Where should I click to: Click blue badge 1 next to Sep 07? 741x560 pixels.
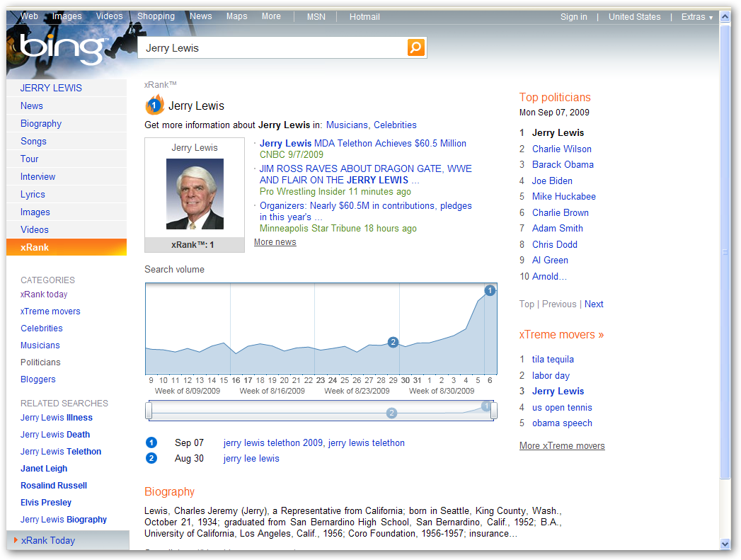(151, 442)
